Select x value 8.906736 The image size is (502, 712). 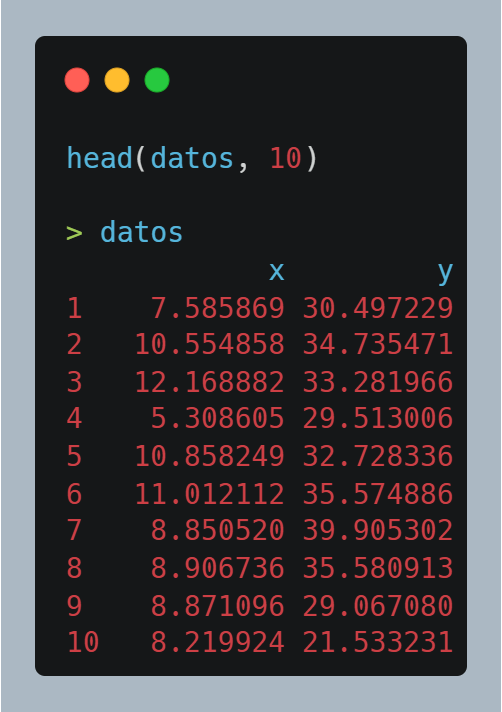pyautogui.click(x=218, y=569)
